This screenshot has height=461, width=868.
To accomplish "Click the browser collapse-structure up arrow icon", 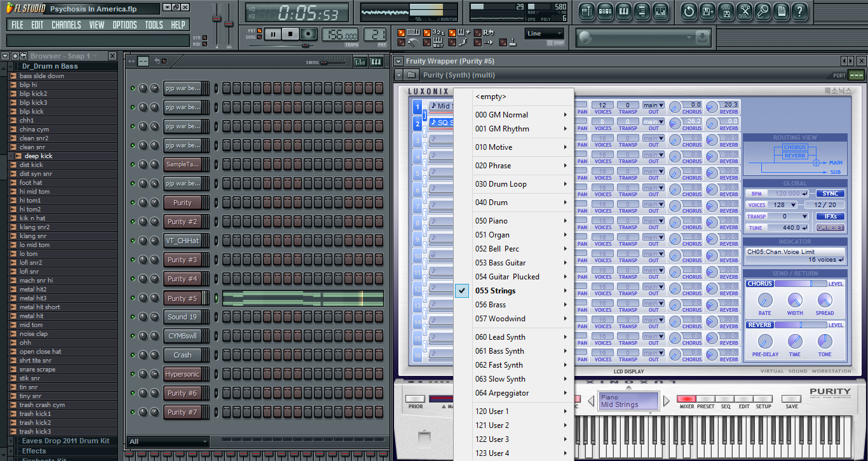I will click(x=15, y=56).
